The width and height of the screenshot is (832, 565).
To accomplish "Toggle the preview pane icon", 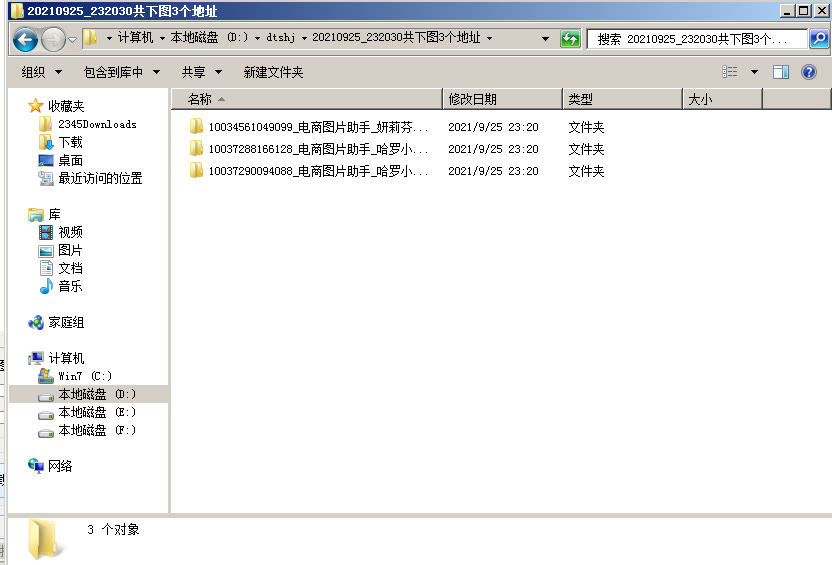I will (x=781, y=72).
